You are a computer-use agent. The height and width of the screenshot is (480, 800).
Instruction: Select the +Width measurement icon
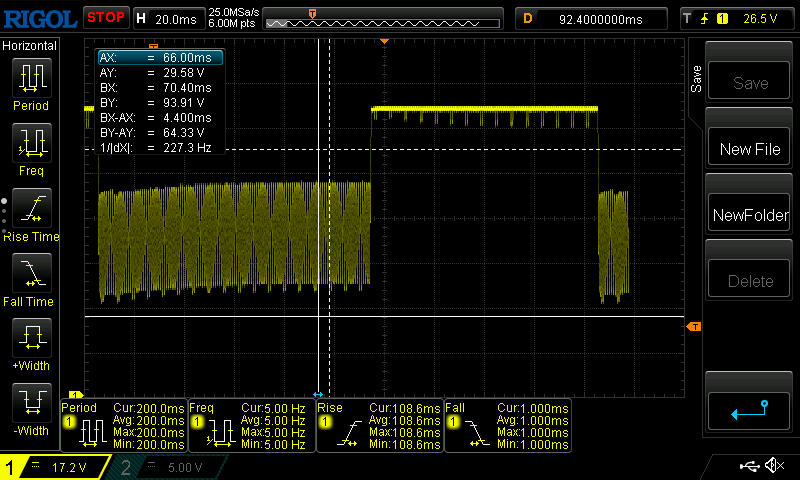tap(30, 338)
